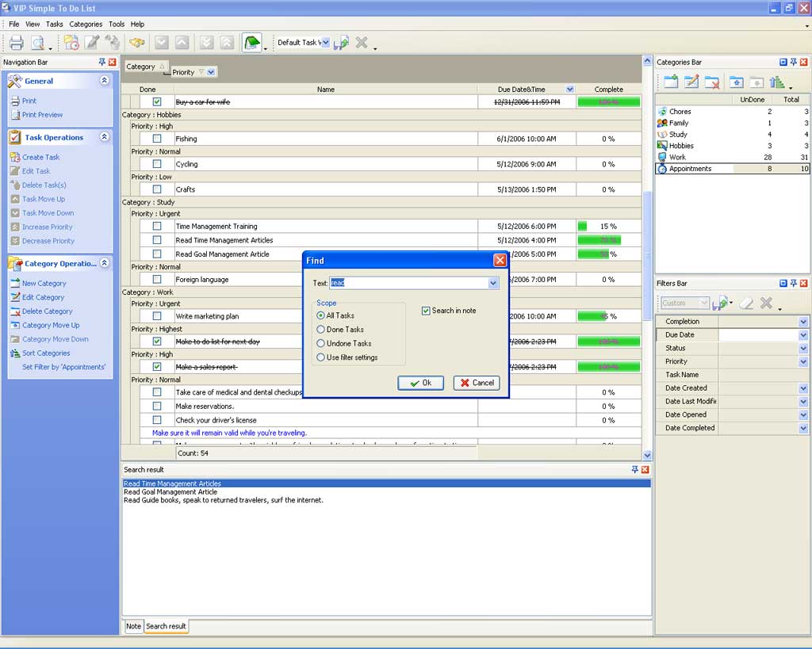Click Category Move Up icon in Categories Bar
The image size is (812, 649).
736,82
